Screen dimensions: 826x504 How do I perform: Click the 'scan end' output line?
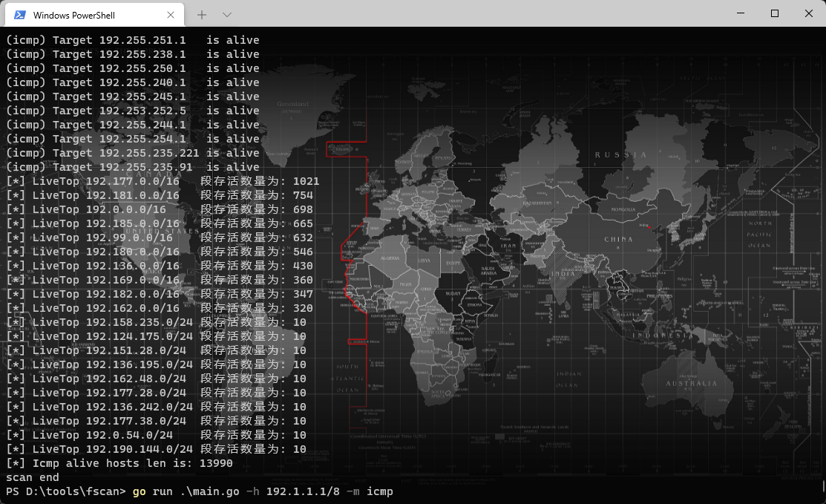(x=32, y=477)
